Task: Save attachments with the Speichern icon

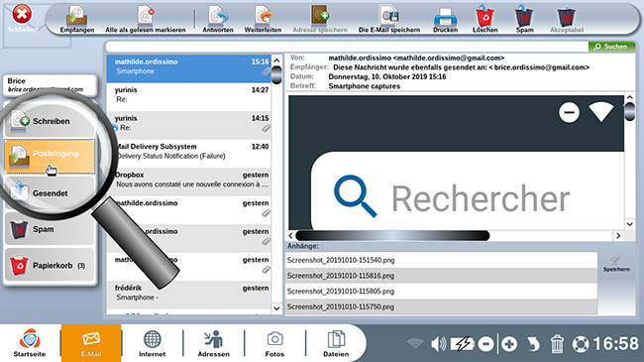Action: (x=616, y=263)
